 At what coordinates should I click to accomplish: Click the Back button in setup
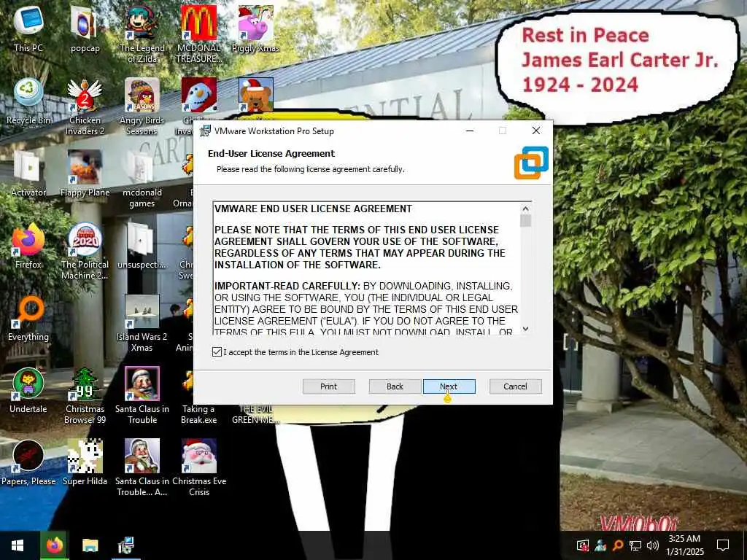[395, 386]
